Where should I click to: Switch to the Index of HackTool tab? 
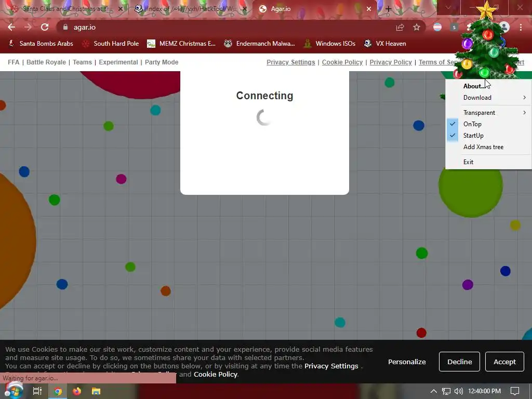pos(190,9)
